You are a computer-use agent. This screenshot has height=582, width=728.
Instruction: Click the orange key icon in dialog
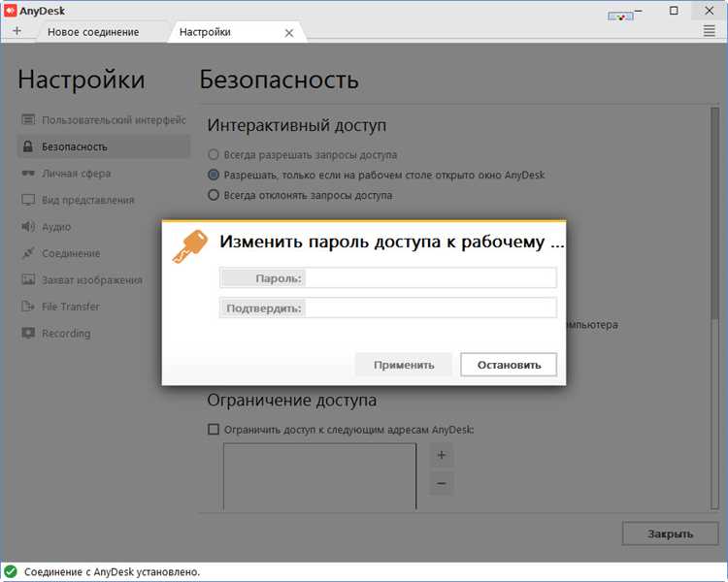tap(189, 246)
